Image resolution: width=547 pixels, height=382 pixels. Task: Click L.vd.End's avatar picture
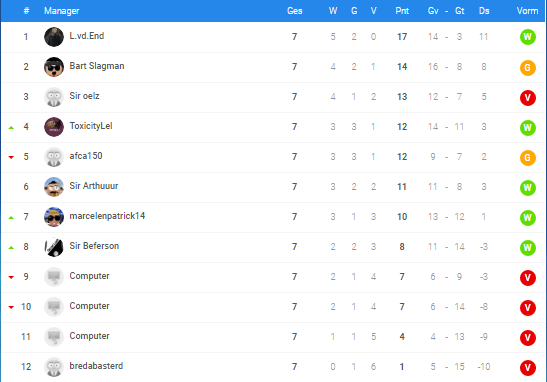pyautogui.click(x=54, y=37)
